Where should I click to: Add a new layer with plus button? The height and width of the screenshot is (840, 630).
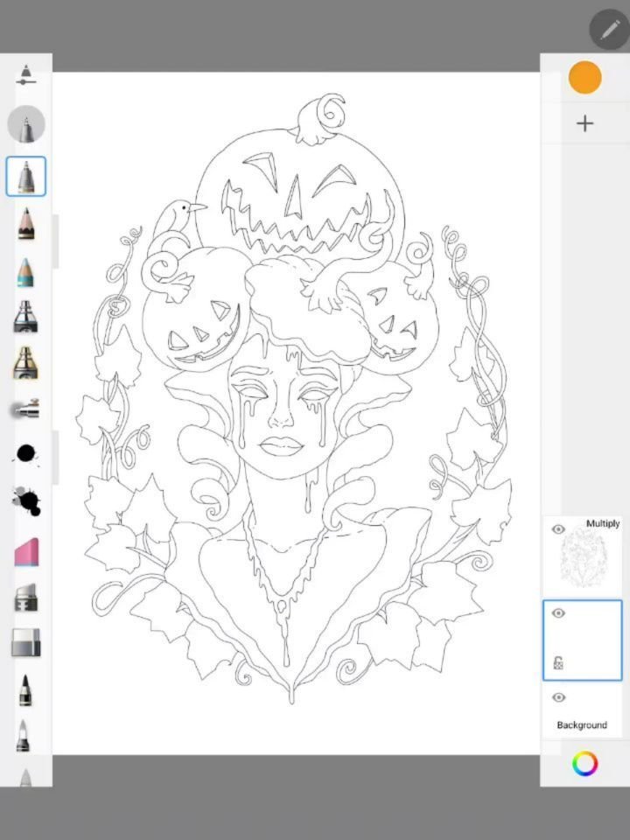coord(585,123)
